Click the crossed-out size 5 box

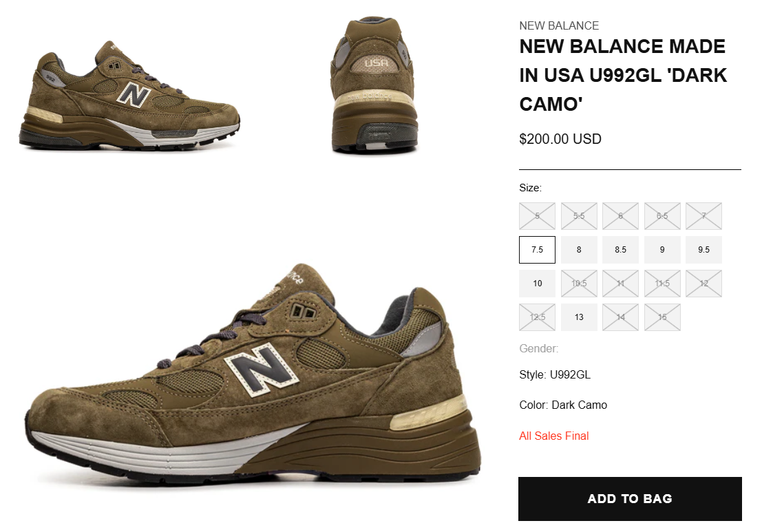(x=537, y=216)
